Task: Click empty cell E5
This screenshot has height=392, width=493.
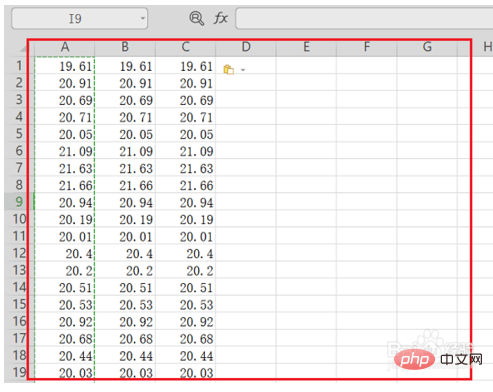Action: [x=306, y=134]
